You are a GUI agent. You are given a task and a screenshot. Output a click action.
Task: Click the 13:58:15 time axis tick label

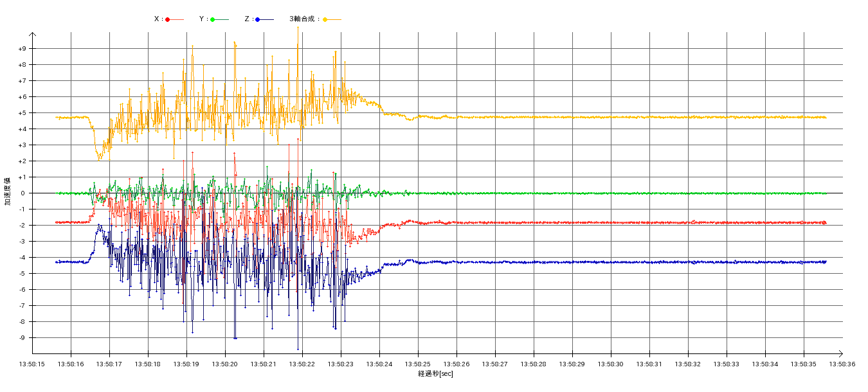[32, 364]
